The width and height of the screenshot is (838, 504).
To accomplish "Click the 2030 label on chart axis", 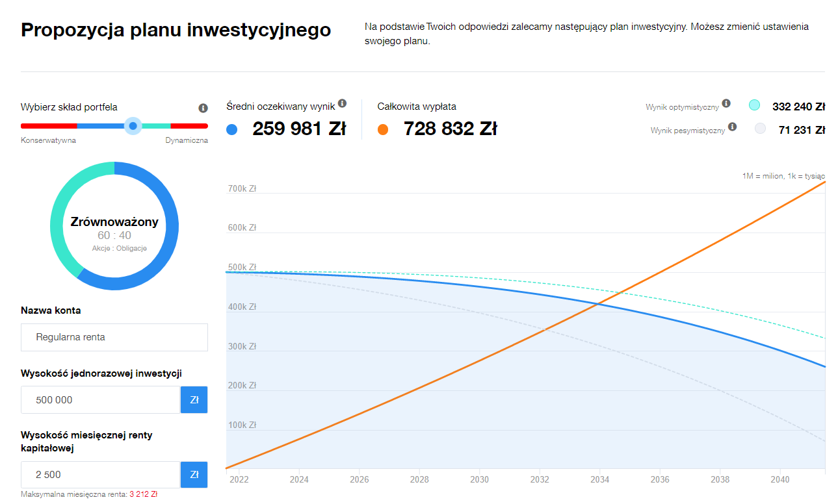I will pyautogui.click(x=479, y=479).
